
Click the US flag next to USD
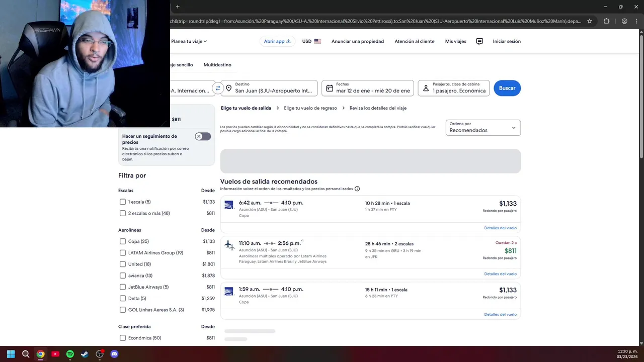coord(317,41)
